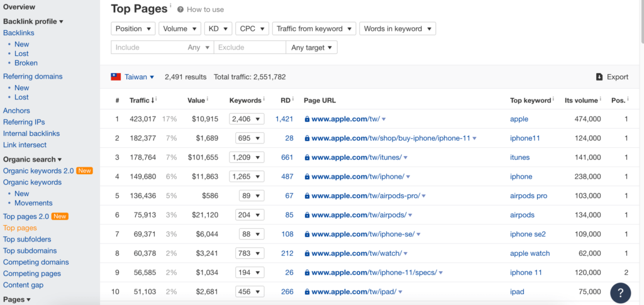The image size is (644, 305).
Task: Expand the 695 keywords dropdown for iphone-11
Action: coord(250,138)
